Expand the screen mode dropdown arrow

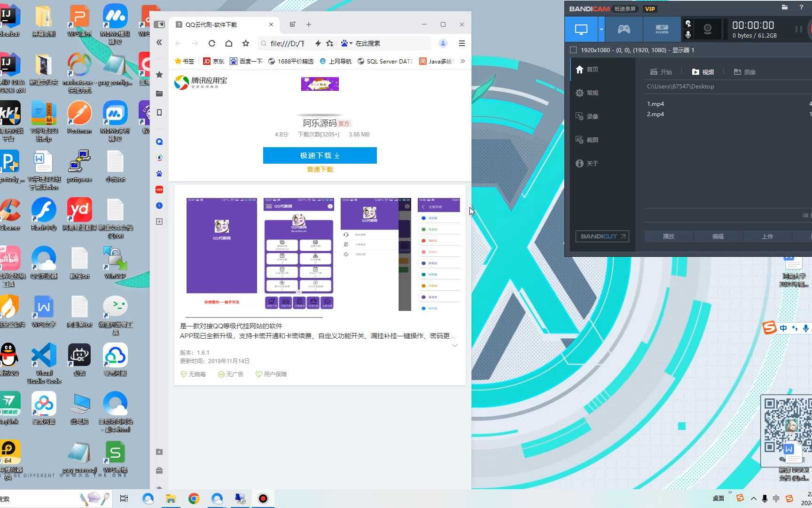click(x=601, y=29)
